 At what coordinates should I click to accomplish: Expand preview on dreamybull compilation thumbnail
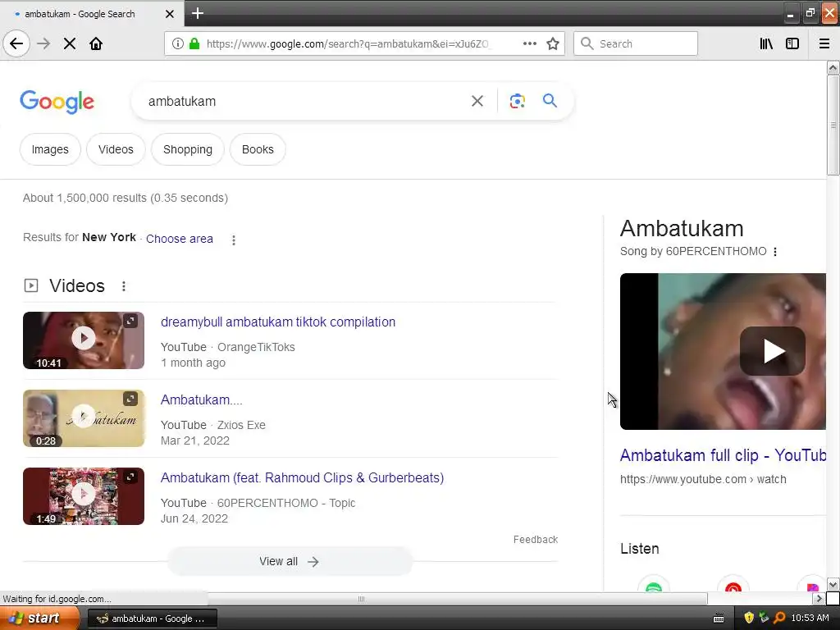pyautogui.click(x=130, y=321)
